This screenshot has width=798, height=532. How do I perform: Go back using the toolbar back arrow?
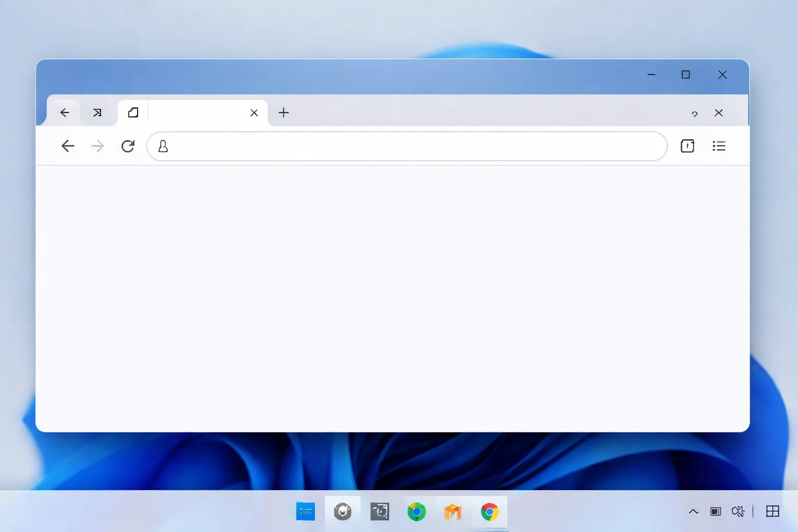click(68, 146)
